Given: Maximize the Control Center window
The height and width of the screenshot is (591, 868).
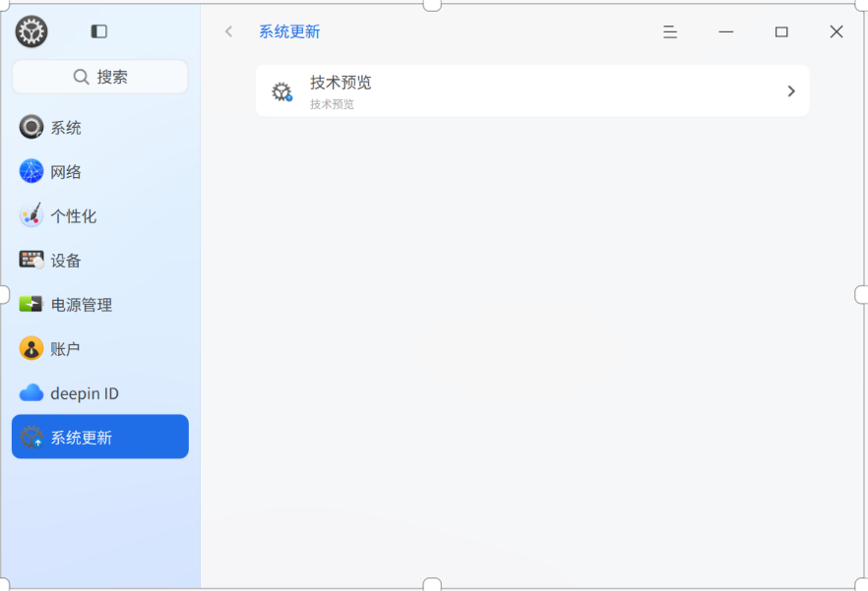Looking at the screenshot, I should pyautogui.click(x=781, y=32).
